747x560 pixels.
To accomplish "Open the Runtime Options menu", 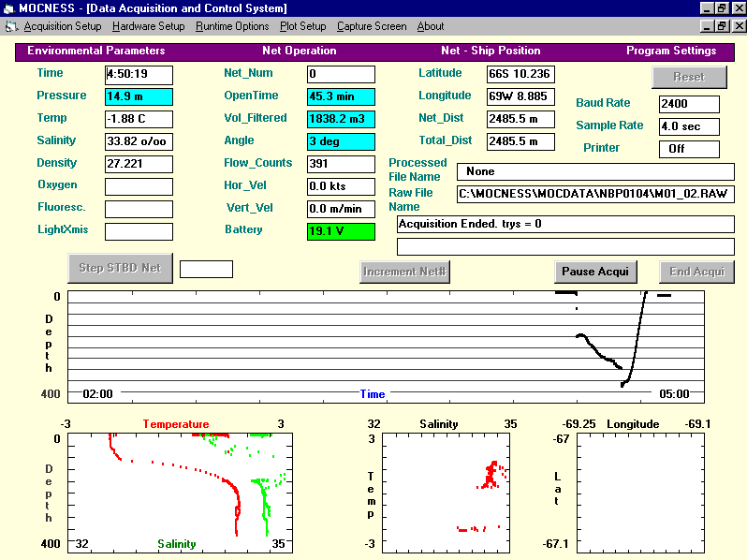I will click(232, 26).
